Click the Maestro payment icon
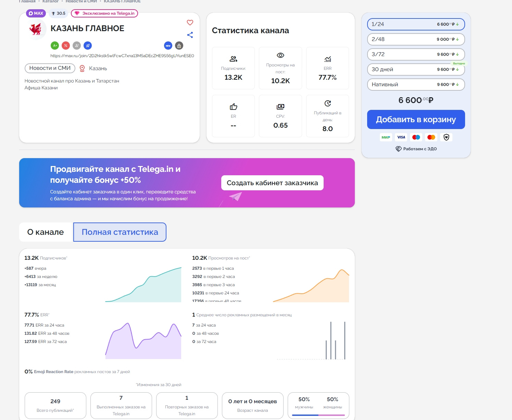The height and width of the screenshot is (420, 512). coord(416,137)
